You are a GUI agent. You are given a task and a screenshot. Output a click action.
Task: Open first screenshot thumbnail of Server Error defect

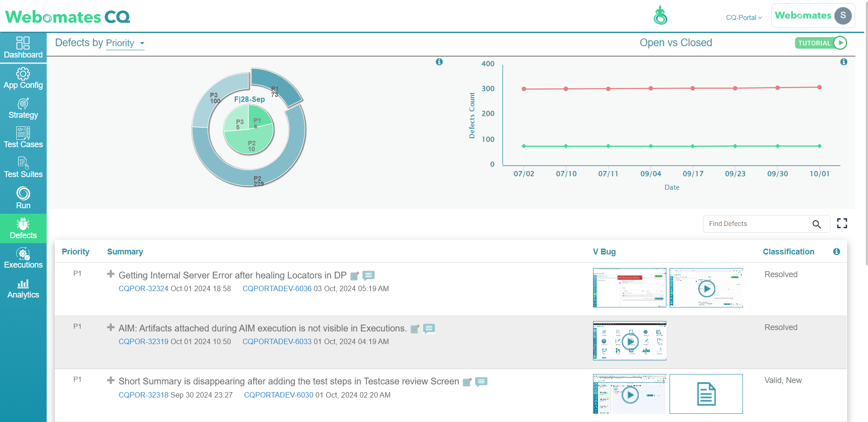pos(629,288)
